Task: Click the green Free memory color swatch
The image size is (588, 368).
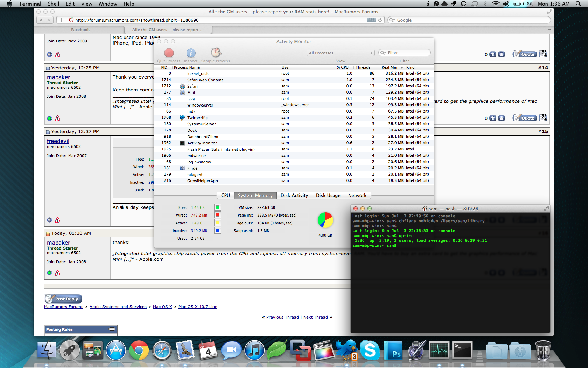Action: 218,207
